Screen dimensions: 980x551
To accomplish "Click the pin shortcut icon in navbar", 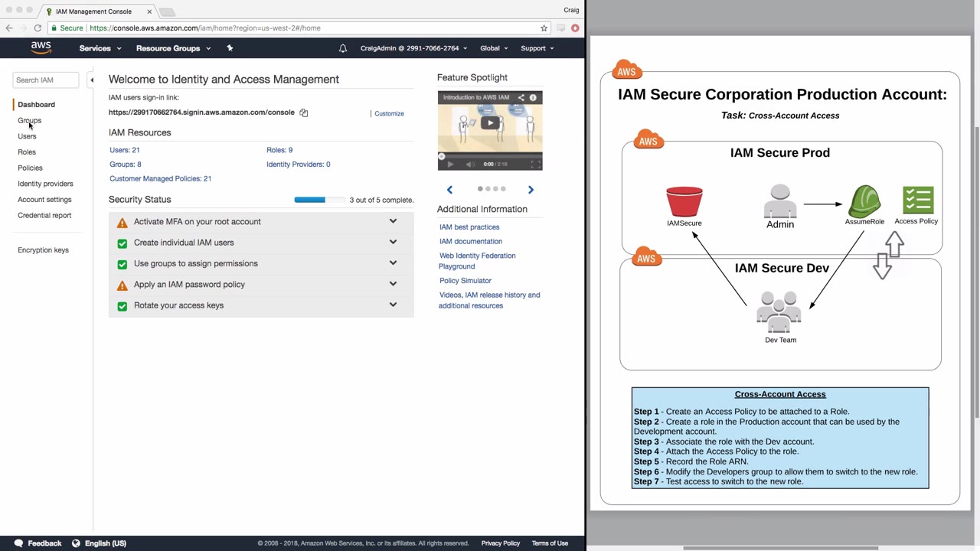I will coord(230,48).
